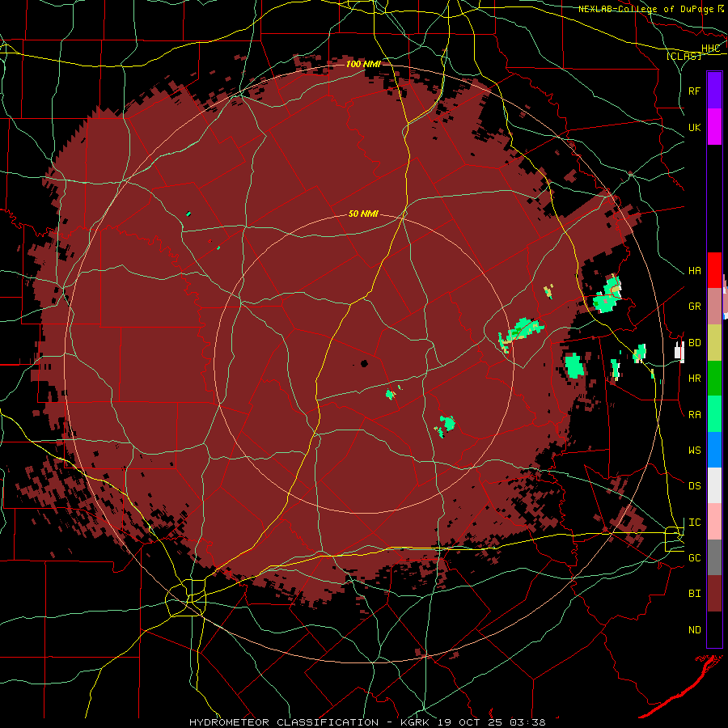Click the black radar site dot at center

(364, 363)
